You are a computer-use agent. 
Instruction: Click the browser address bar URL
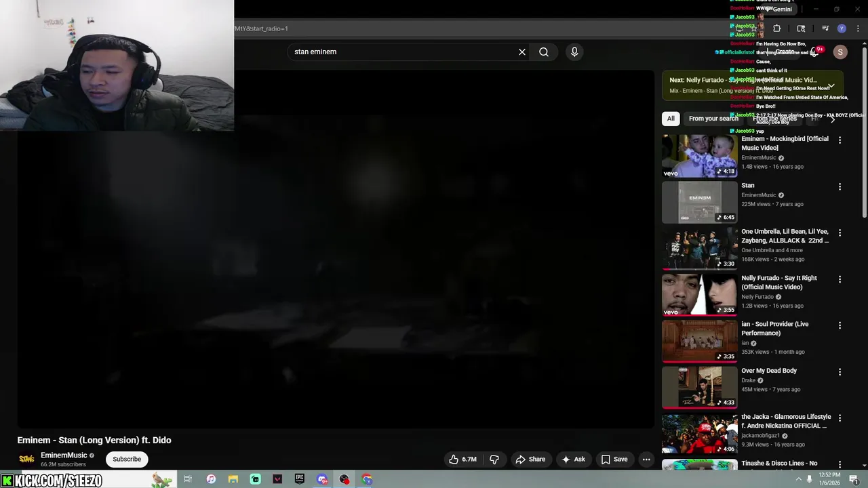(x=262, y=28)
